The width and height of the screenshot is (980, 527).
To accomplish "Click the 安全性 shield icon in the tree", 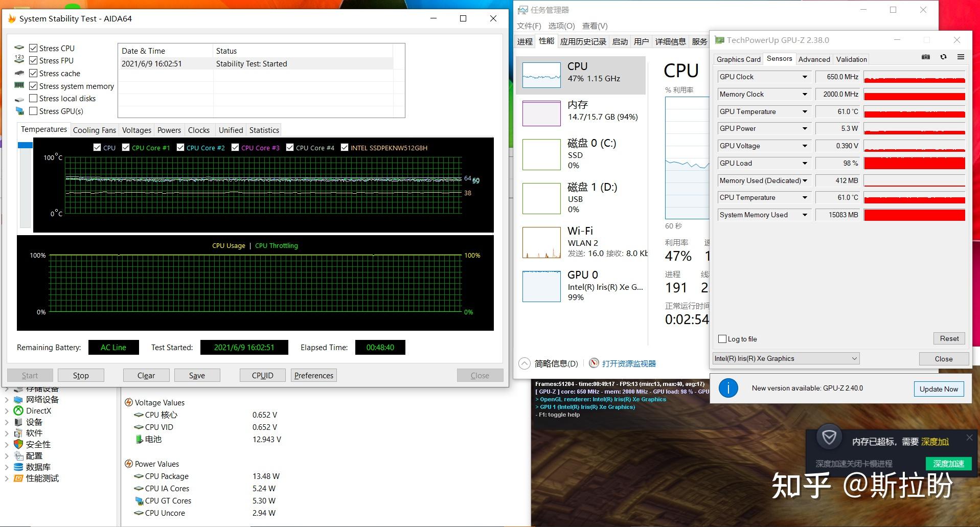I will (18, 444).
